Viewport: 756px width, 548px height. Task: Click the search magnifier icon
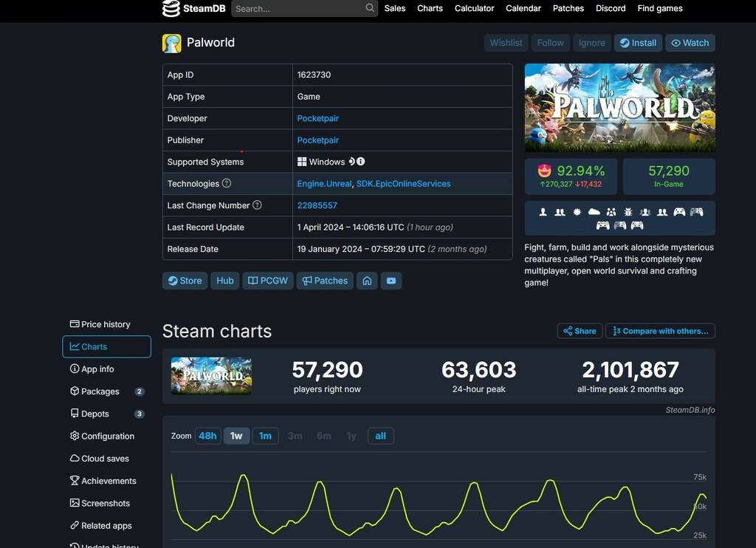click(x=368, y=8)
